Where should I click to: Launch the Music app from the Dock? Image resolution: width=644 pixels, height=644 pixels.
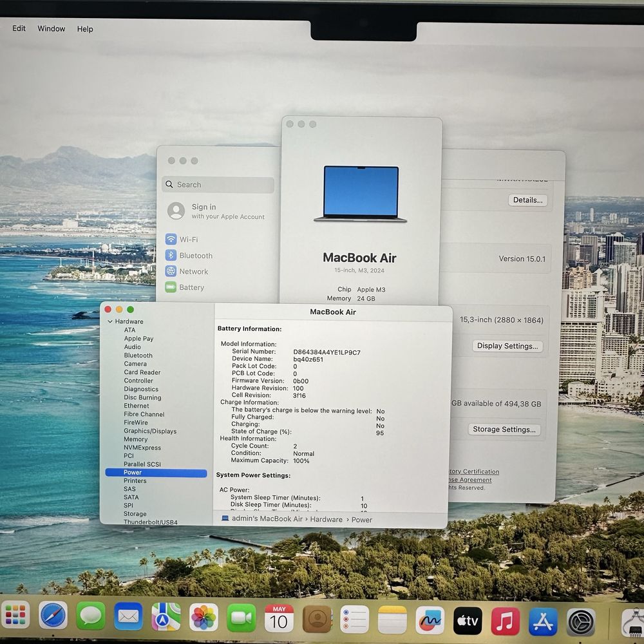click(505, 621)
